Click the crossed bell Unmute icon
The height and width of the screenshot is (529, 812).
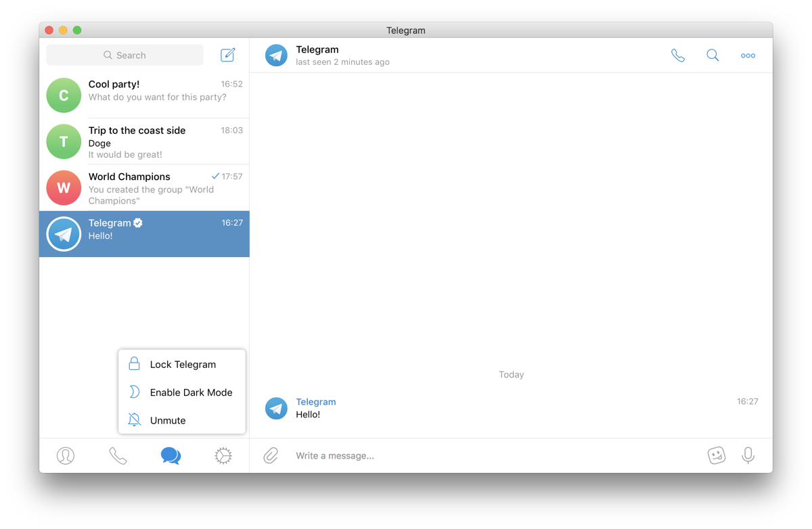(x=134, y=420)
